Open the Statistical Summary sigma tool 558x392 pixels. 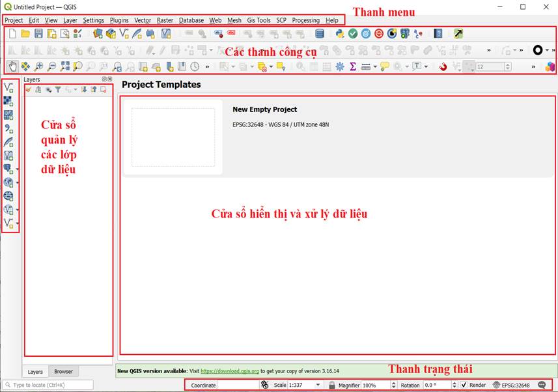click(353, 66)
